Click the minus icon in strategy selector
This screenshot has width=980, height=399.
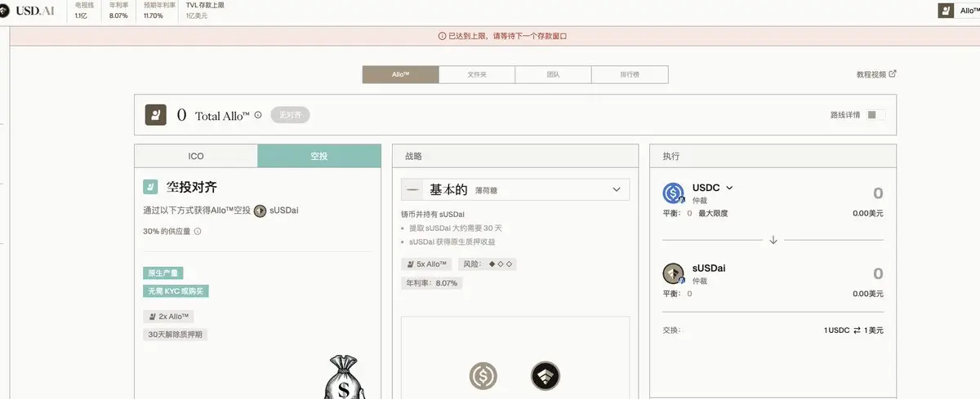tap(413, 189)
